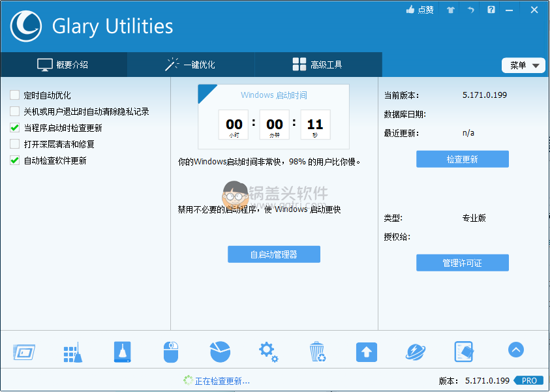Open the software update upload-arrow icon
Image resolution: width=550 pixels, height=392 pixels.
click(x=367, y=352)
